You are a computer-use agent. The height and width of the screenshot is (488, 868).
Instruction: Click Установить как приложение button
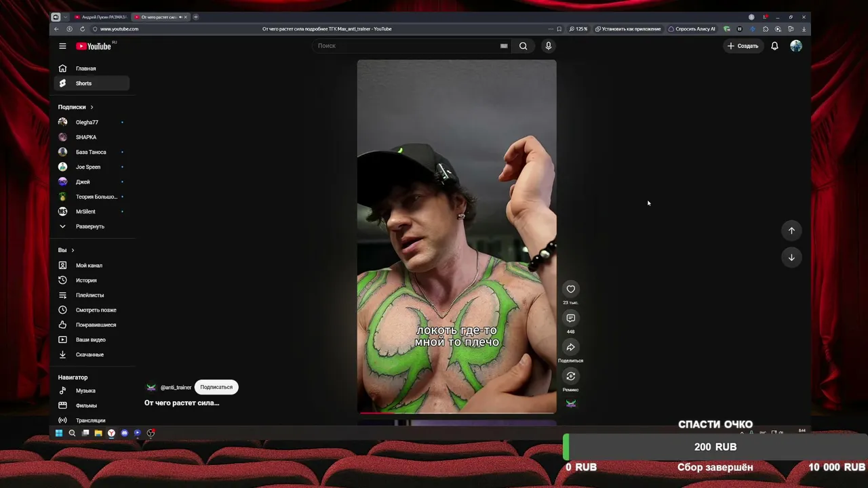tap(628, 29)
